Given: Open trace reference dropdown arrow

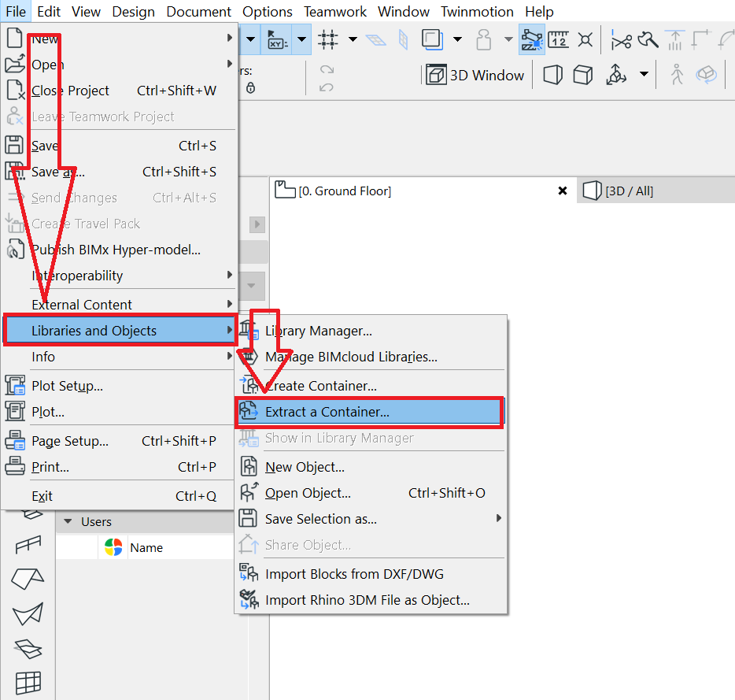Looking at the screenshot, I should point(457,39).
